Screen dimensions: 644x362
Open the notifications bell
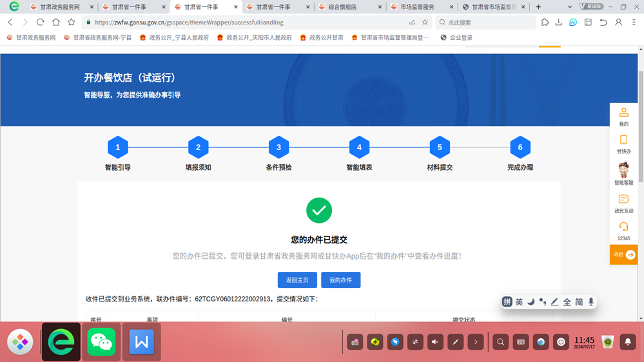(x=628, y=342)
